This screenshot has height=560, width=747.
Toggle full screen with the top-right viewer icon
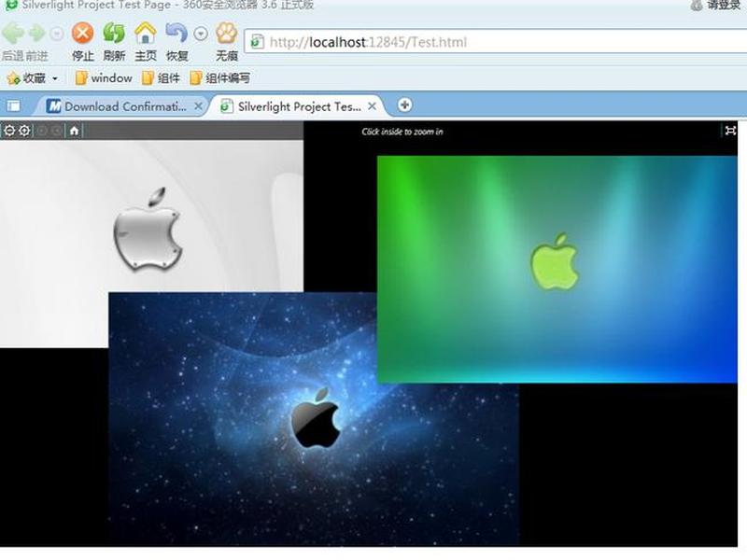[x=730, y=131]
